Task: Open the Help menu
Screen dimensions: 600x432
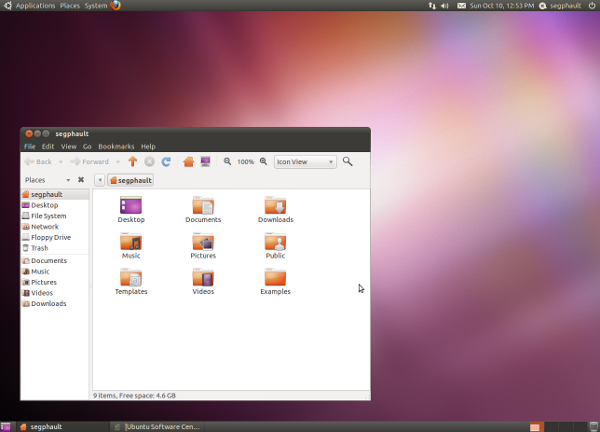Action: [x=148, y=146]
